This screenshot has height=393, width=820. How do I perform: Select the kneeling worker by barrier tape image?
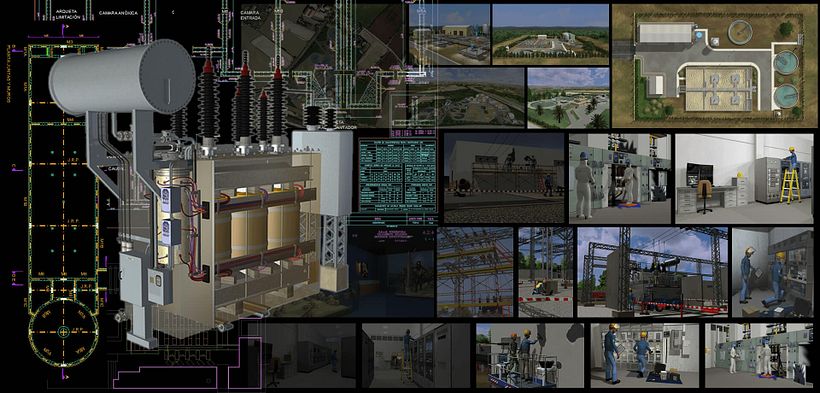point(545,272)
